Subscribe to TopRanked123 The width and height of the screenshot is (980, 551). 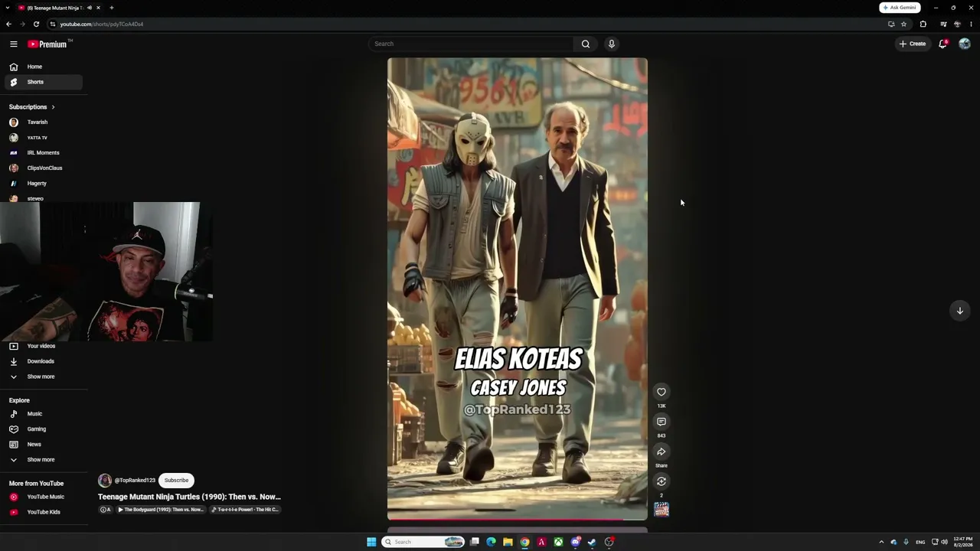[x=176, y=481]
